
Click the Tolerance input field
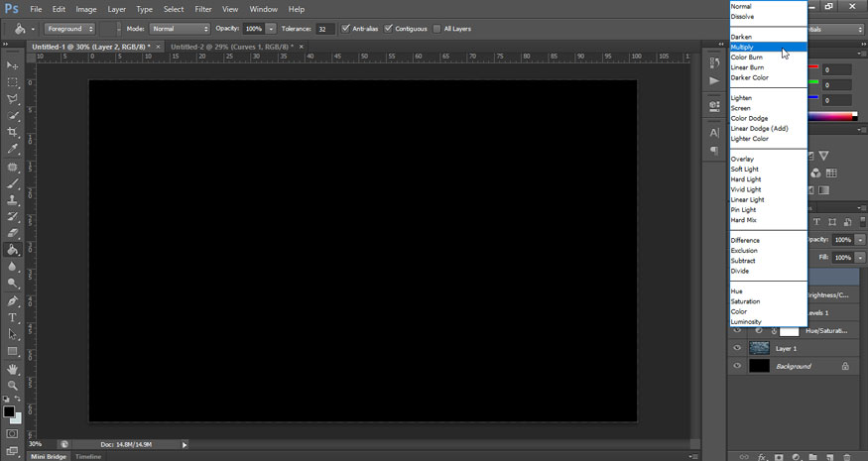[324, 29]
